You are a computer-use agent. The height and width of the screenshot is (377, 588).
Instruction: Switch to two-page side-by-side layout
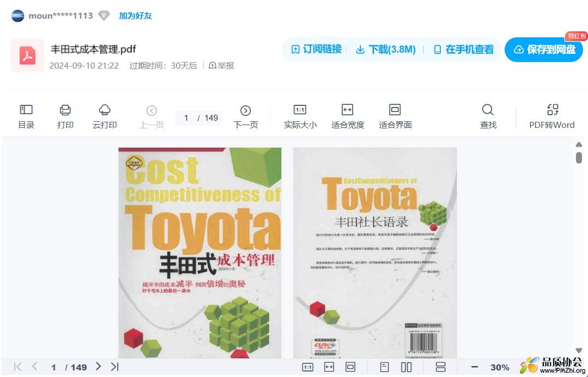coord(406,367)
